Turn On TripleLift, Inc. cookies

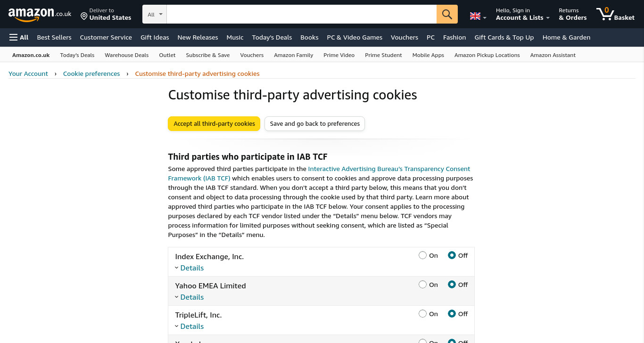click(422, 314)
